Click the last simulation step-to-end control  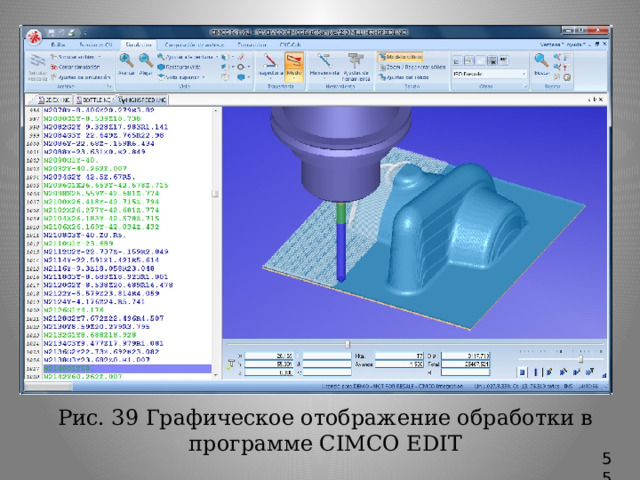(x=590, y=372)
